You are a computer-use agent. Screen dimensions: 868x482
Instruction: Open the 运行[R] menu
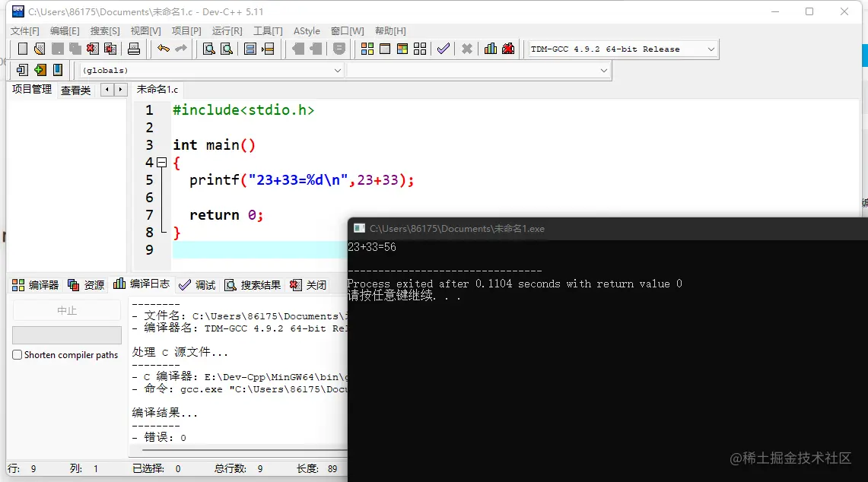click(227, 31)
